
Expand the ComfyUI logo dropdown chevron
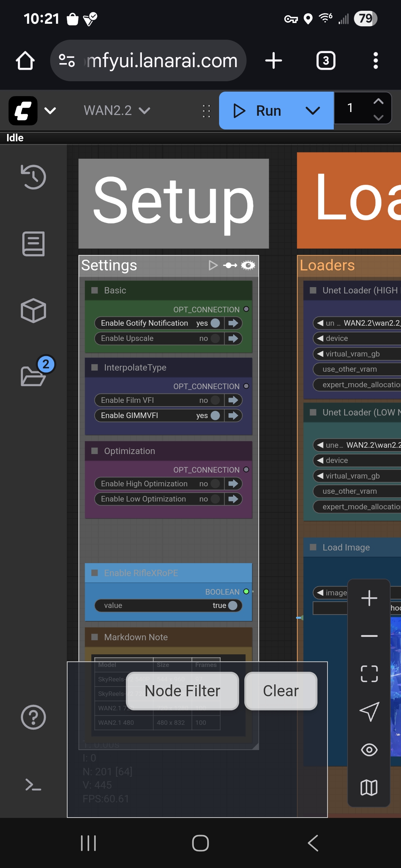click(x=50, y=111)
